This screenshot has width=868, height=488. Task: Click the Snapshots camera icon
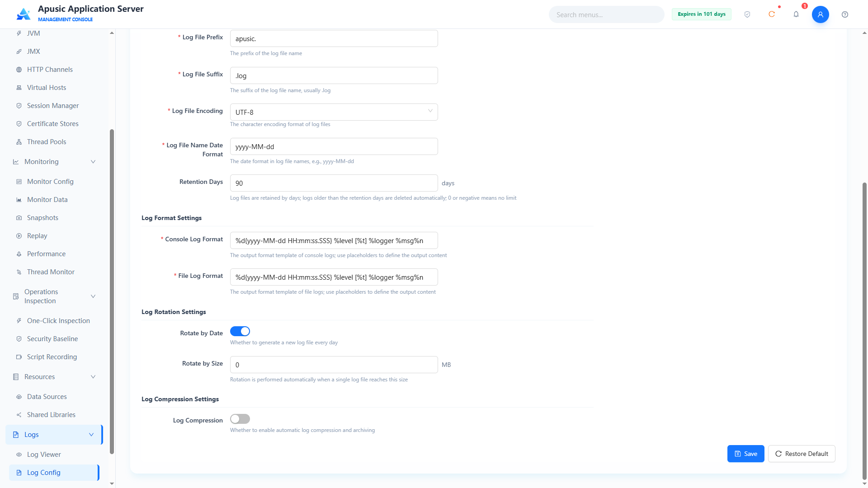[x=19, y=218]
